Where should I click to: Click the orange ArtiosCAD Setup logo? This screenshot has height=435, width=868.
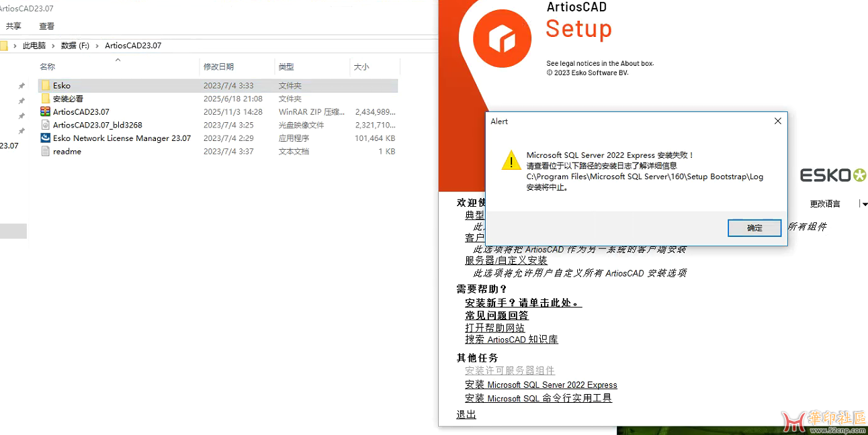point(501,34)
